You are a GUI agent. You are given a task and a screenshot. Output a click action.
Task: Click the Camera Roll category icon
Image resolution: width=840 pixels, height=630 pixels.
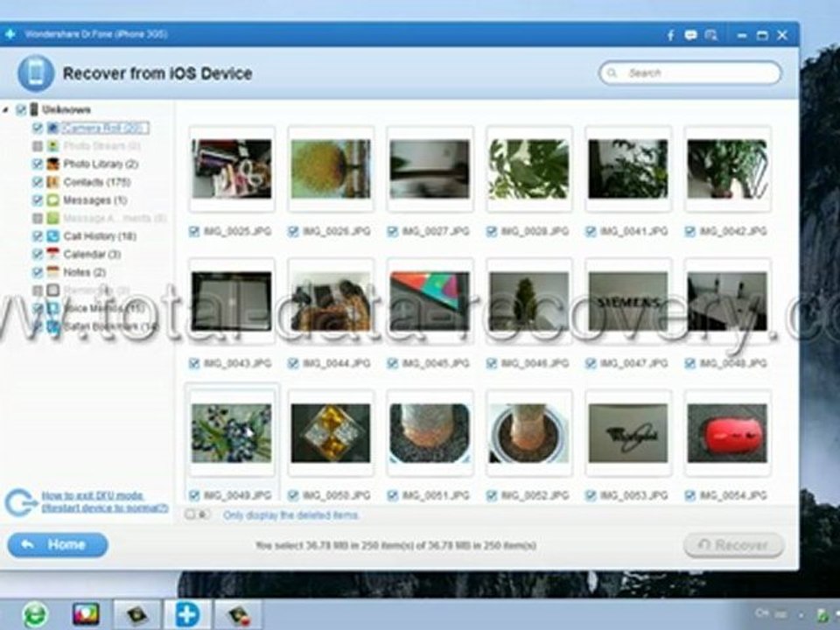click(x=52, y=128)
